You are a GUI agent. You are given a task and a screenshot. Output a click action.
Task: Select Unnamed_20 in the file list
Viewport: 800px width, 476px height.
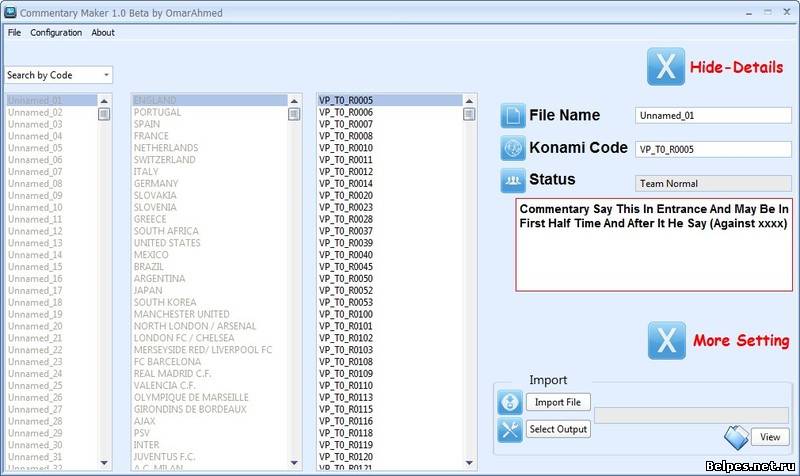(x=52, y=326)
